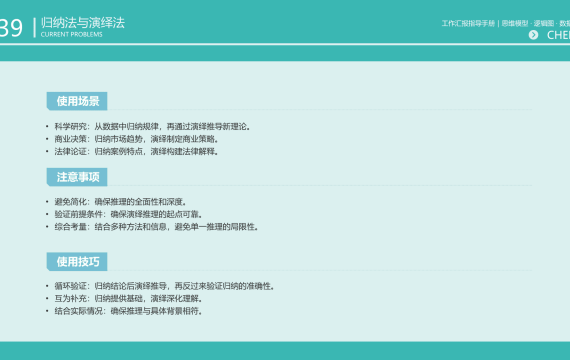Click the header text 思维模型
The width and height of the screenshot is (570, 360).
(x=515, y=24)
